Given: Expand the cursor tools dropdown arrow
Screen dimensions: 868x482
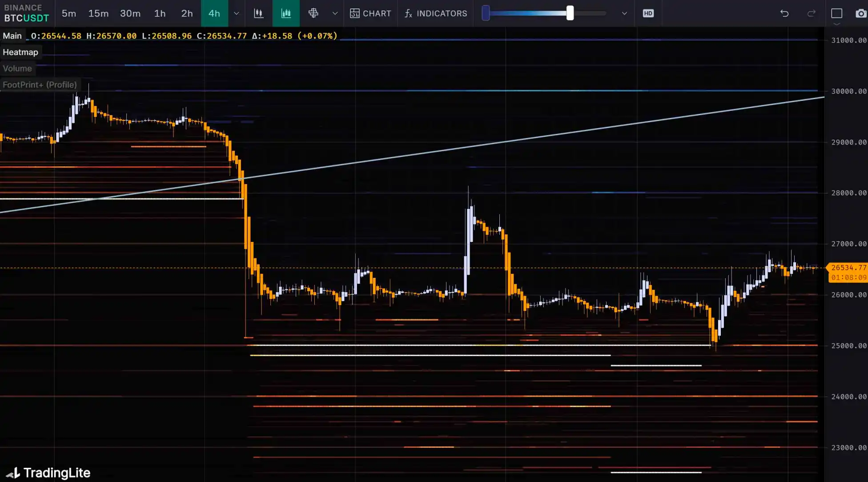Looking at the screenshot, I should [x=335, y=13].
